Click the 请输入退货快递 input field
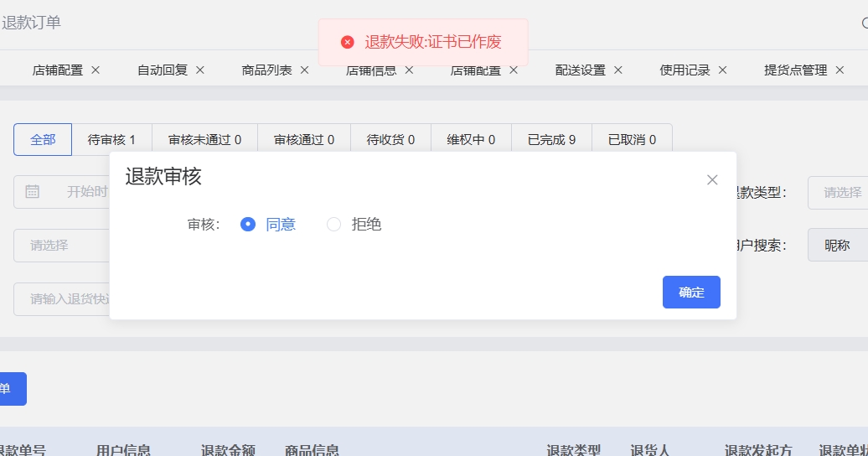The width and height of the screenshot is (868, 456). click(x=63, y=299)
